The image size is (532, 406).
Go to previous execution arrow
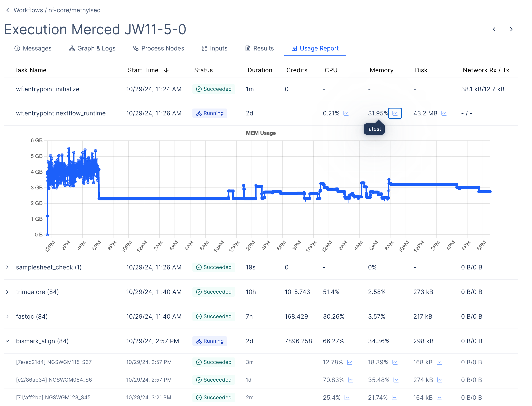(x=494, y=30)
